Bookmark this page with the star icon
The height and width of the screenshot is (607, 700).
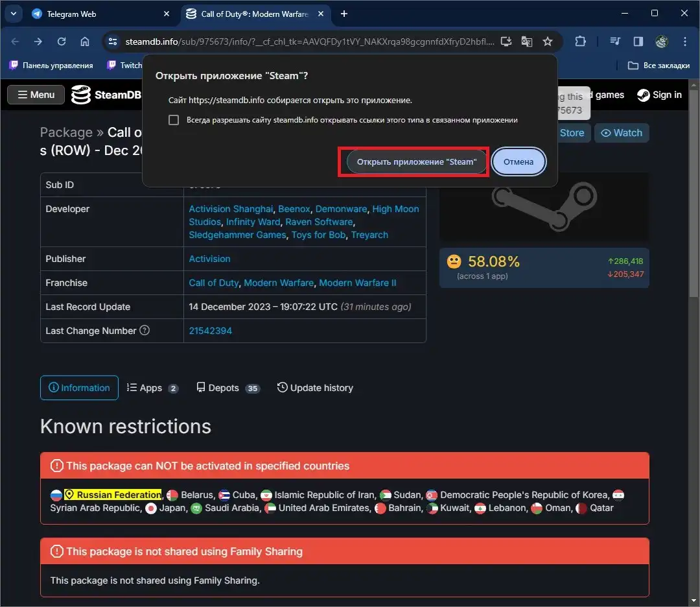point(548,42)
